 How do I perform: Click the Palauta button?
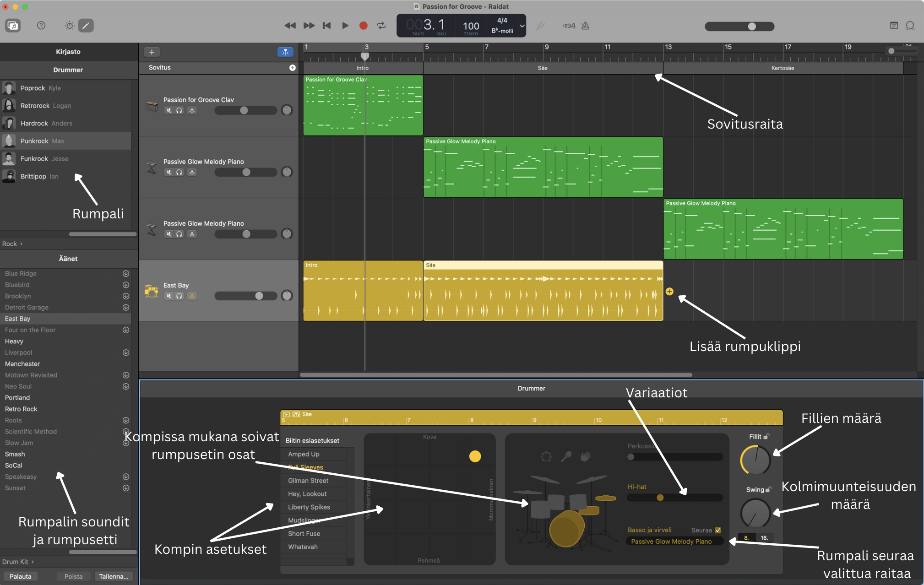click(x=21, y=576)
